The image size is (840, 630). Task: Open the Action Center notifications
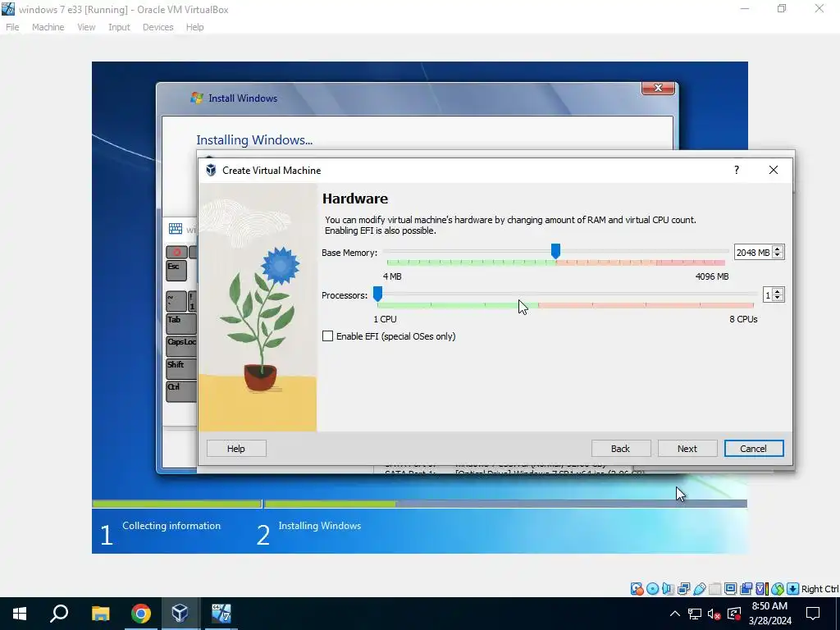[x=813, y=614]
